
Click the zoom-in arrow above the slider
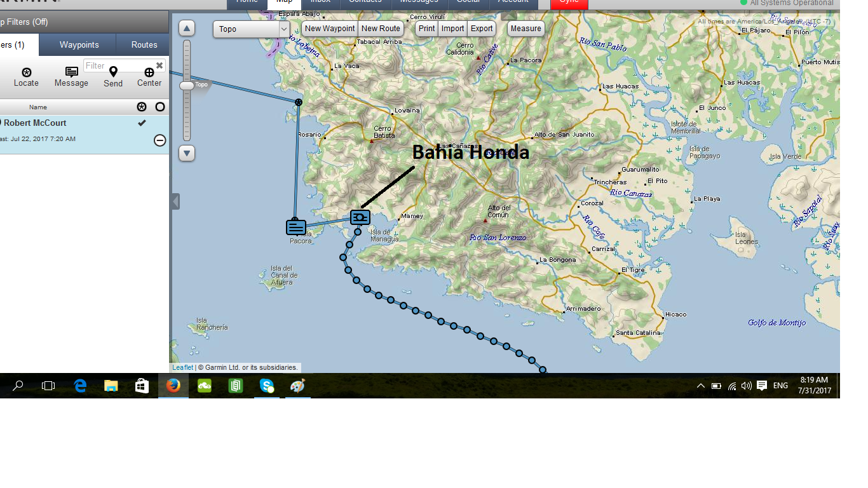click(x=186, y=28)
